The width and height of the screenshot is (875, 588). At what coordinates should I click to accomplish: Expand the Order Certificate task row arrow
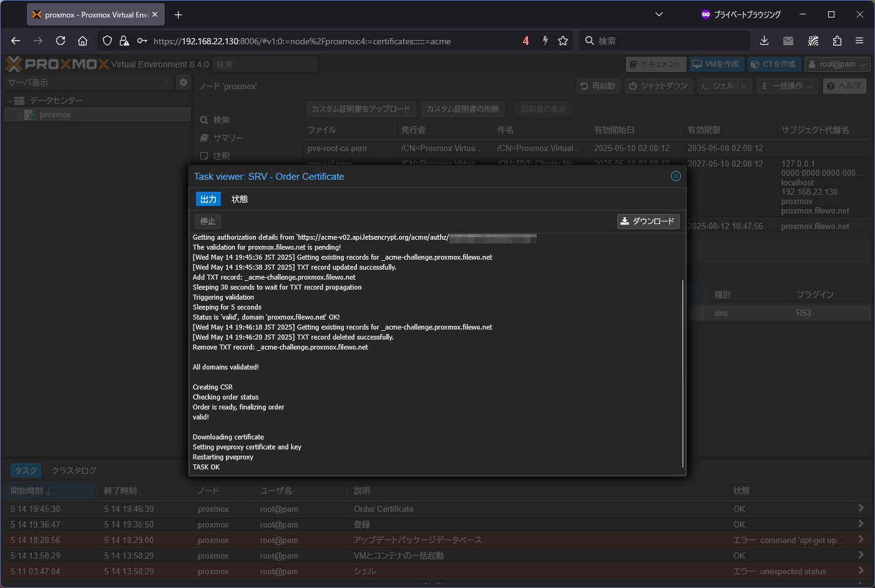coord(861,508)
